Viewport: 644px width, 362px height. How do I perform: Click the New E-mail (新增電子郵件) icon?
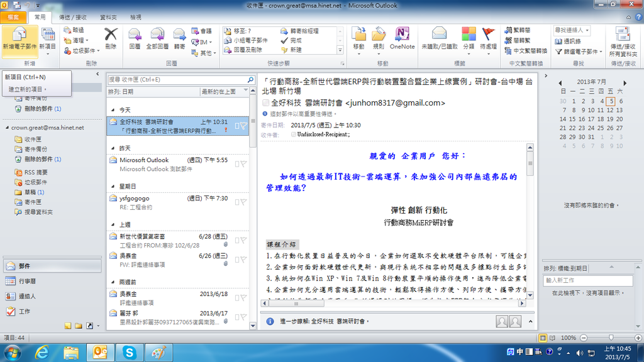coord(19,35)
